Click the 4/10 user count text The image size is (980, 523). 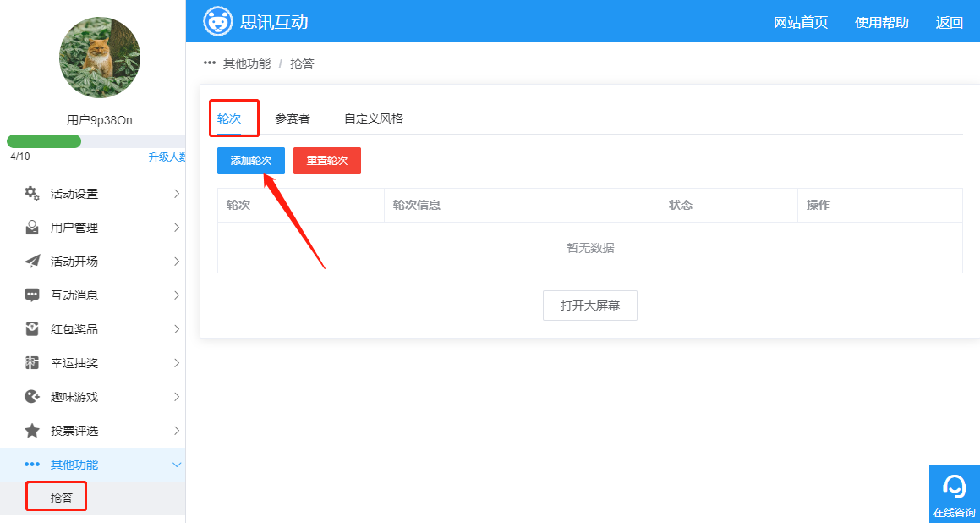[x=20, y=157]
